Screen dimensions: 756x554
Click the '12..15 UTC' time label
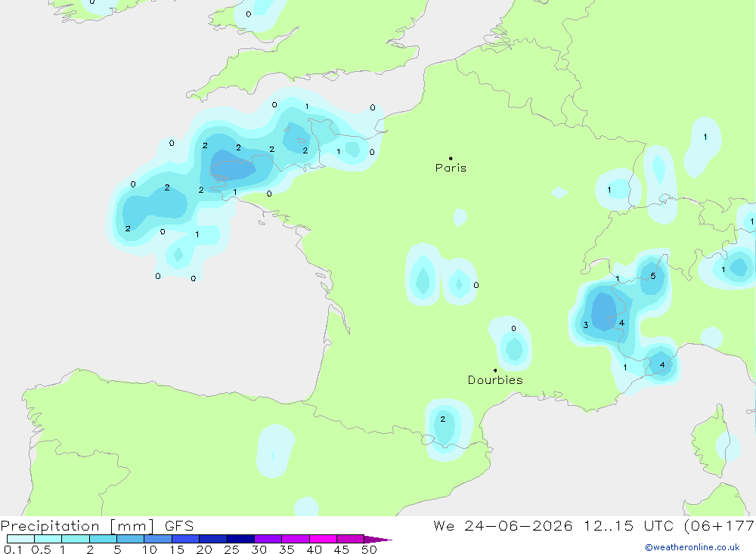pos(628,526)
